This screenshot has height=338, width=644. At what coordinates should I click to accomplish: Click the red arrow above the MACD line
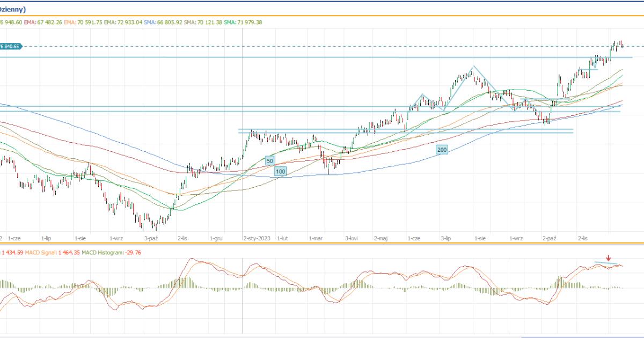click(608, 259)
